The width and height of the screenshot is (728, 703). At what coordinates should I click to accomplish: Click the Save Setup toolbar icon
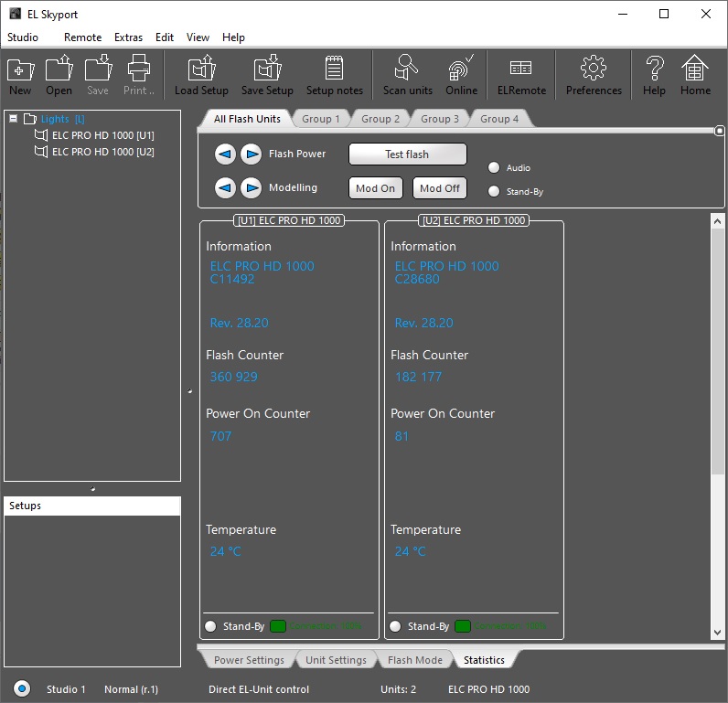(x=267, y=76)
